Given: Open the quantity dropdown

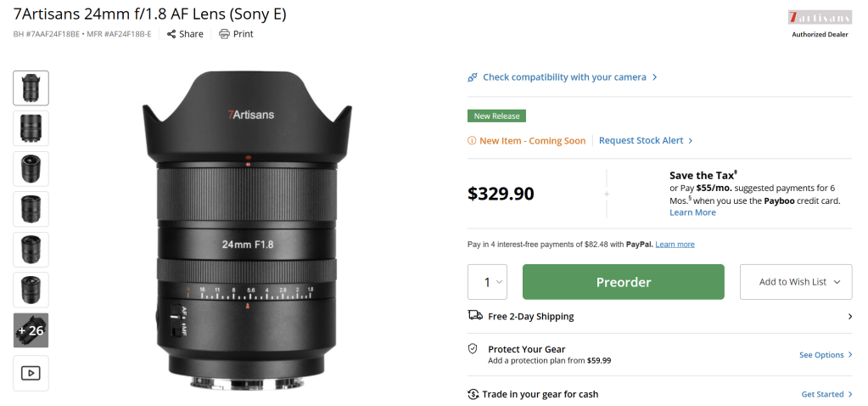Looking at the screenshot, I should coord(487,282).
